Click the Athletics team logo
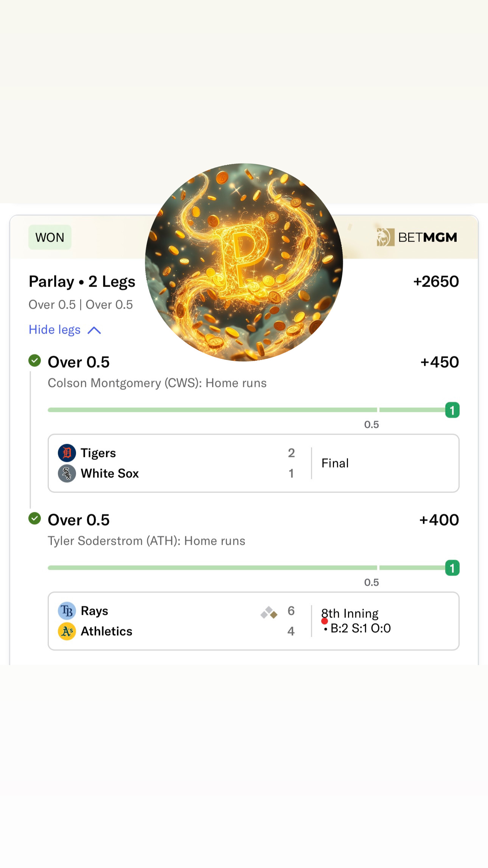Image resolution: width=488 pixels, height=868 pixels. point(67,631)
